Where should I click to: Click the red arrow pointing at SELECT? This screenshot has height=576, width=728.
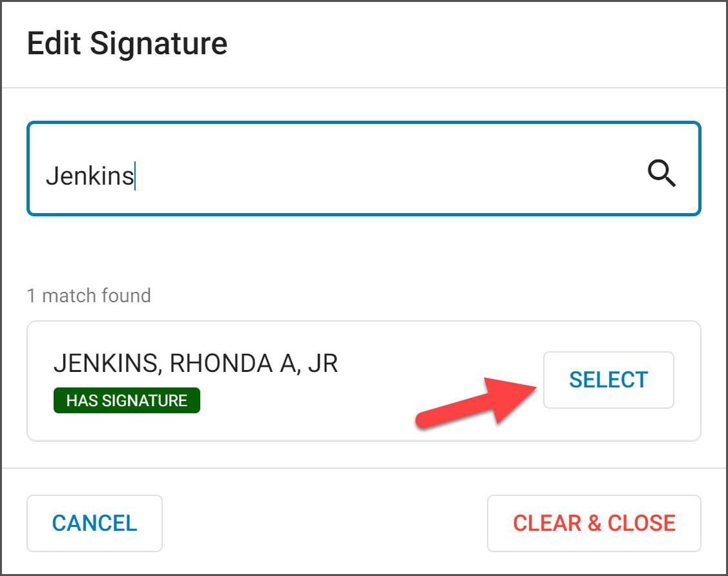[476, 402]
